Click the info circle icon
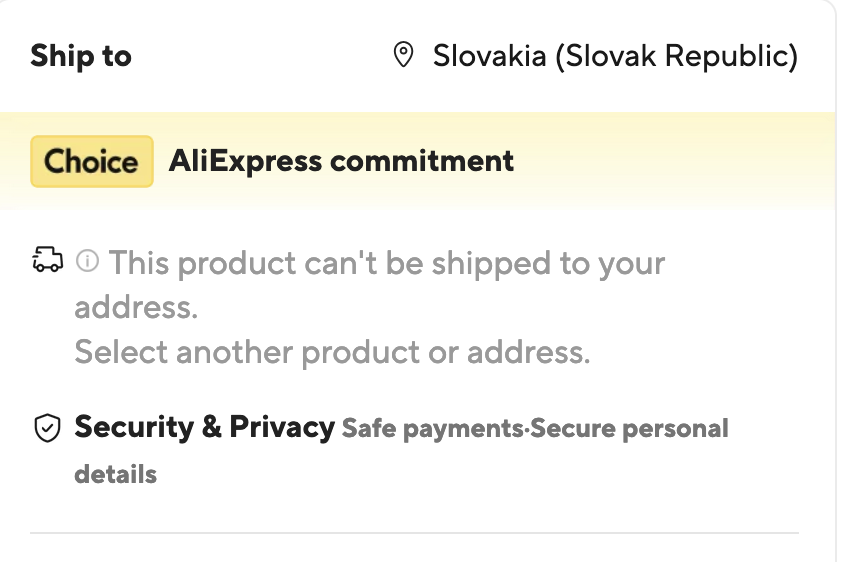 (88, 262)
